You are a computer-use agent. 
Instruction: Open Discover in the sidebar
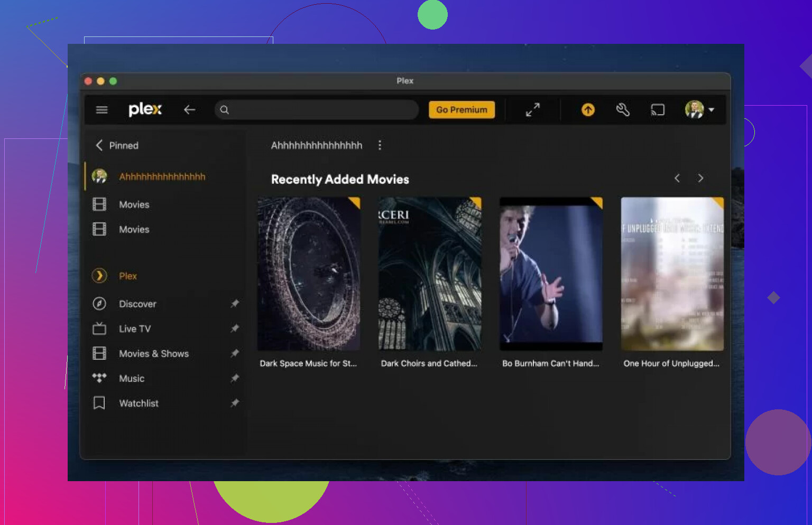point(137,304)
